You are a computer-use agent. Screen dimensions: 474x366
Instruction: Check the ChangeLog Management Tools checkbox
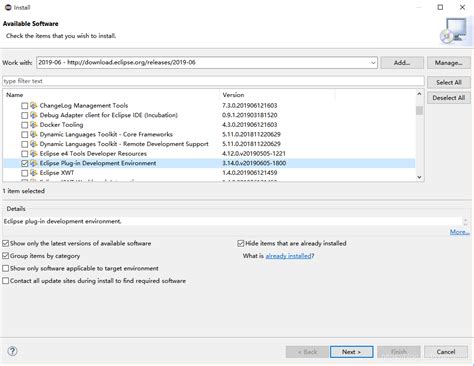click(x=24, y=106)
